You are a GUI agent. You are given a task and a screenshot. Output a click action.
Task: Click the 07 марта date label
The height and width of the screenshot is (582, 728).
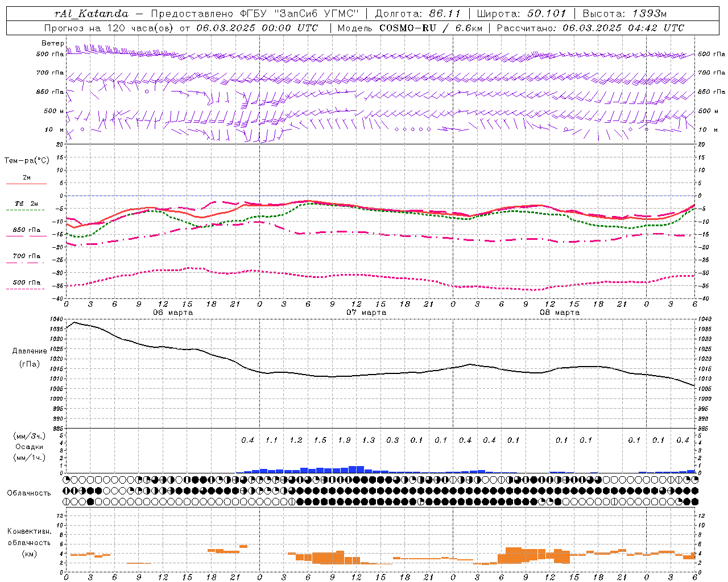pyautogui.click(x=366, y=312)
